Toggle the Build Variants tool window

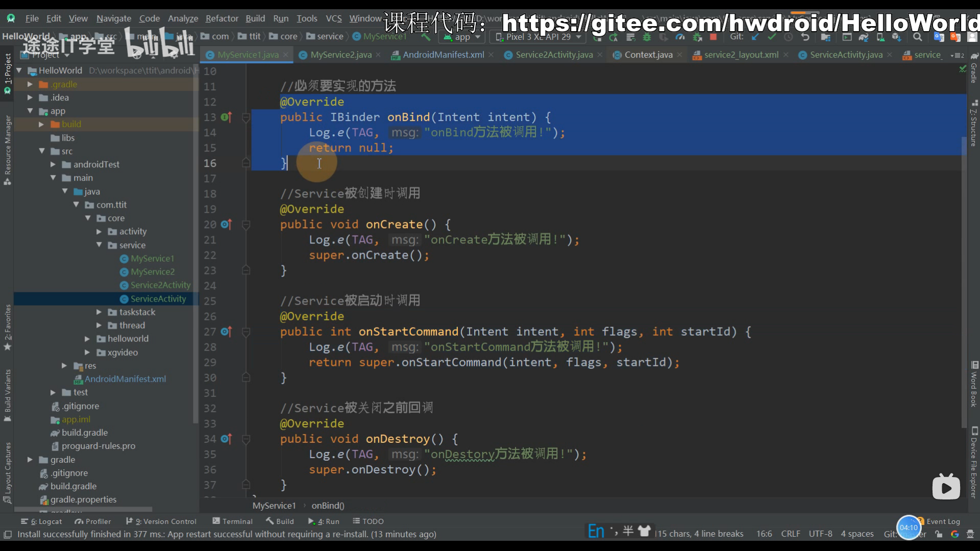[x=7, y=395]
